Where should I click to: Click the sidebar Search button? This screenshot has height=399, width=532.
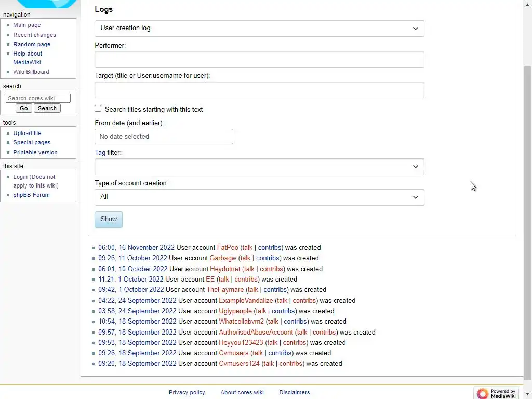click(x=47, y=108)
